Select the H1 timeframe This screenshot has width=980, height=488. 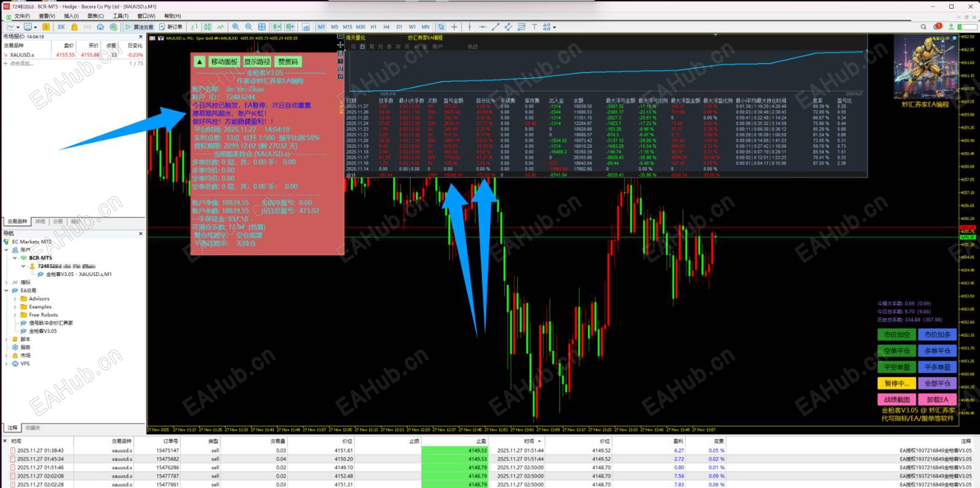pyautogui.click(x=374, y=27)
